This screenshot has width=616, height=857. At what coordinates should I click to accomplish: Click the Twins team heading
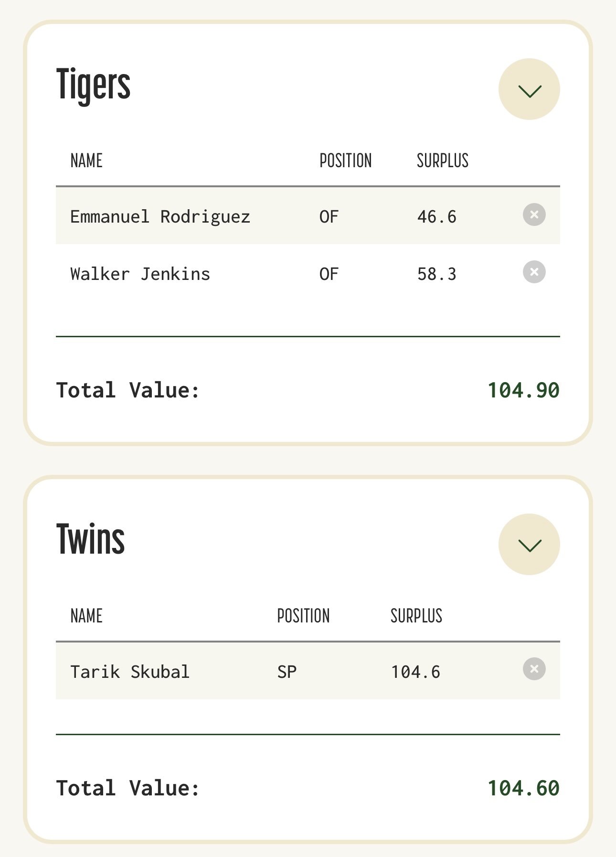(91, 540)
